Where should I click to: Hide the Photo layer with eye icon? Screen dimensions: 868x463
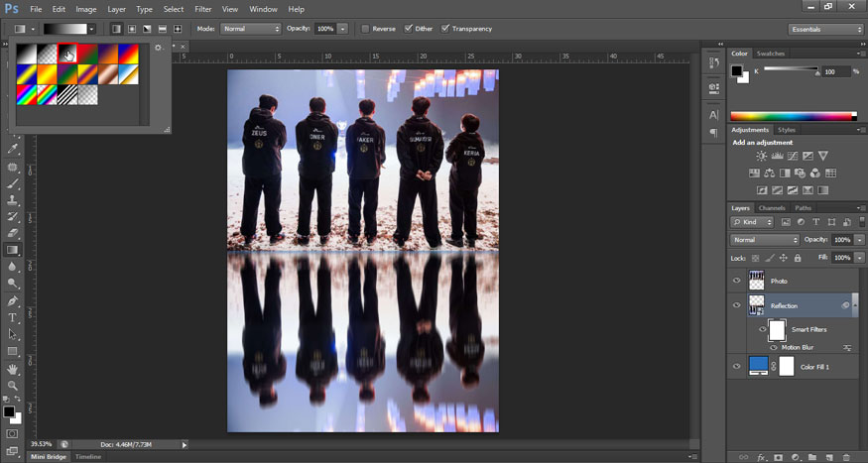coord(736,281)
